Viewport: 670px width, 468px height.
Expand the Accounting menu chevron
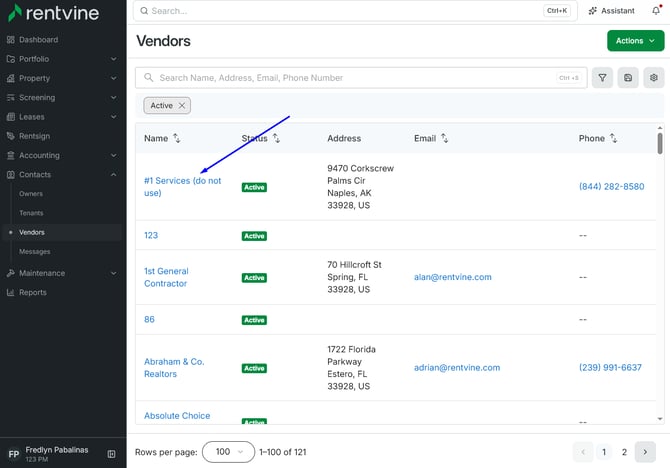(114, 155)
